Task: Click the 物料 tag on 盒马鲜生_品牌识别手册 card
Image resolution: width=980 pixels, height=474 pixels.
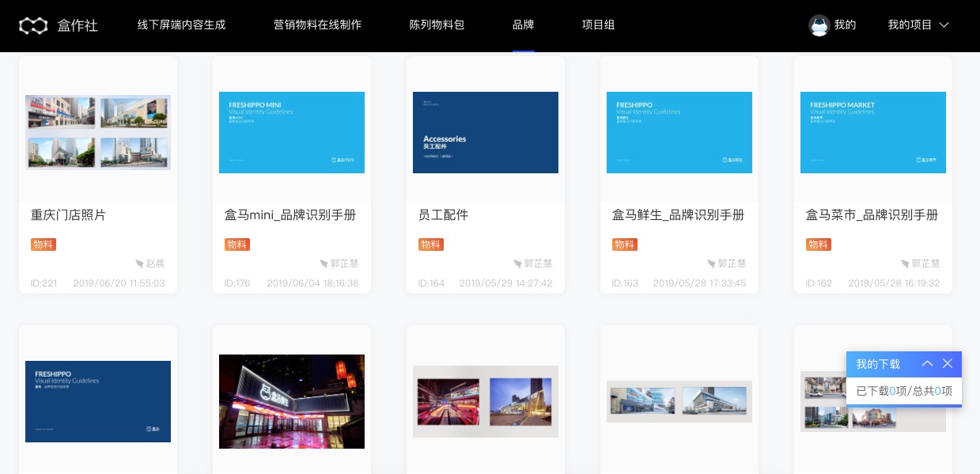Action: [625, 245]
